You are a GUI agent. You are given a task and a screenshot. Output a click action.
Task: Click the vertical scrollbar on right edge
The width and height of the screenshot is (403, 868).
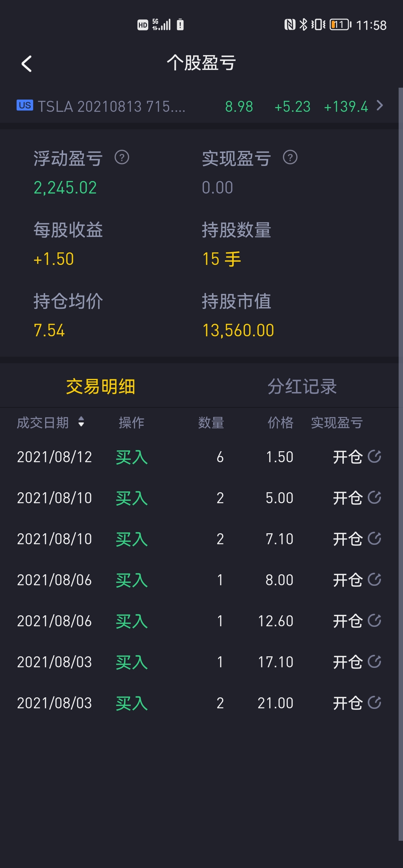pyautogui.click(x=400, y=464)
